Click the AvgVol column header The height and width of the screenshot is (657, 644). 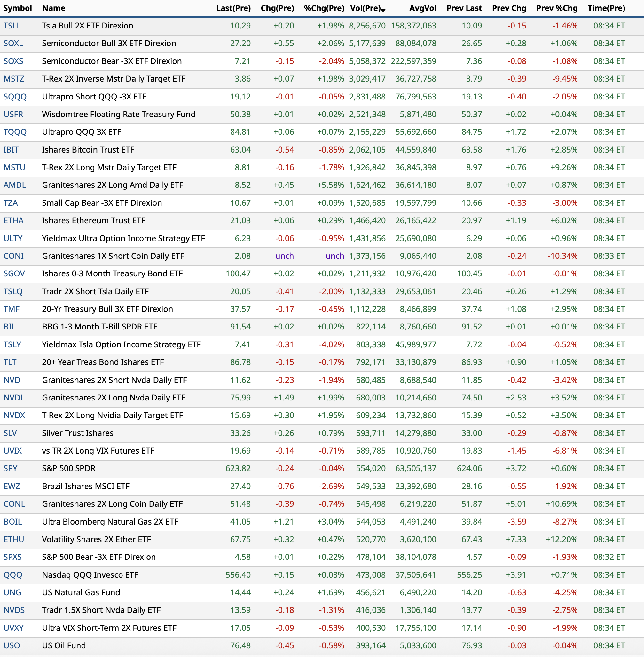pyautogui.click(x=422, y=8)
